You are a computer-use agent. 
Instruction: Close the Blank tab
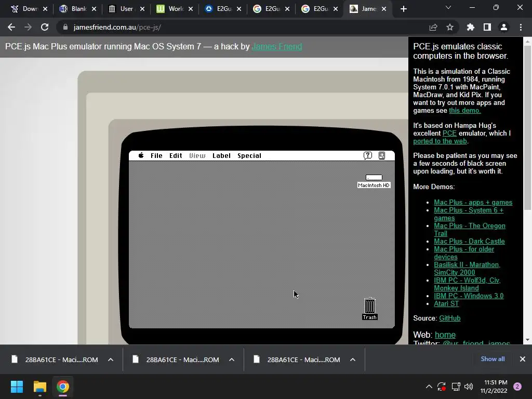click(x=94, y=9)
